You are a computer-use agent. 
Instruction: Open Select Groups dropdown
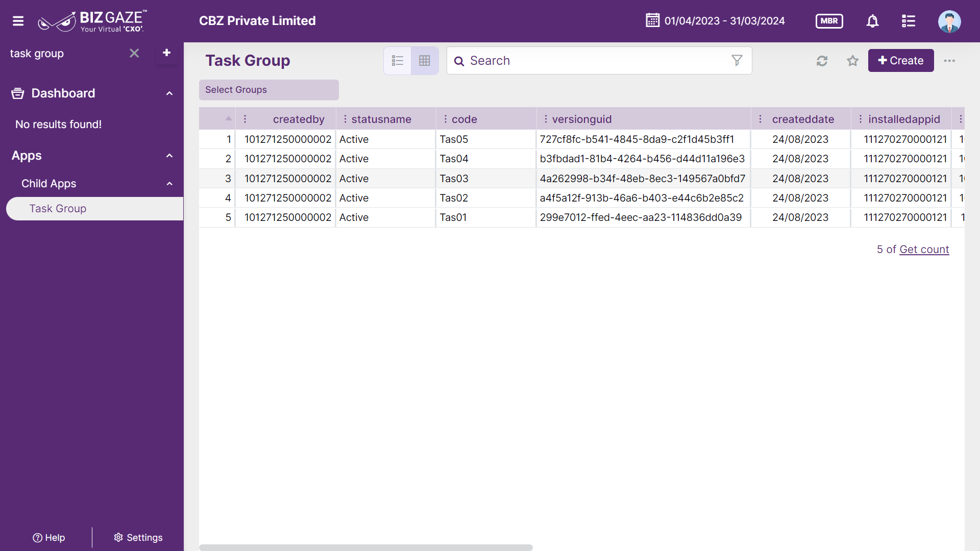[269, 90]
